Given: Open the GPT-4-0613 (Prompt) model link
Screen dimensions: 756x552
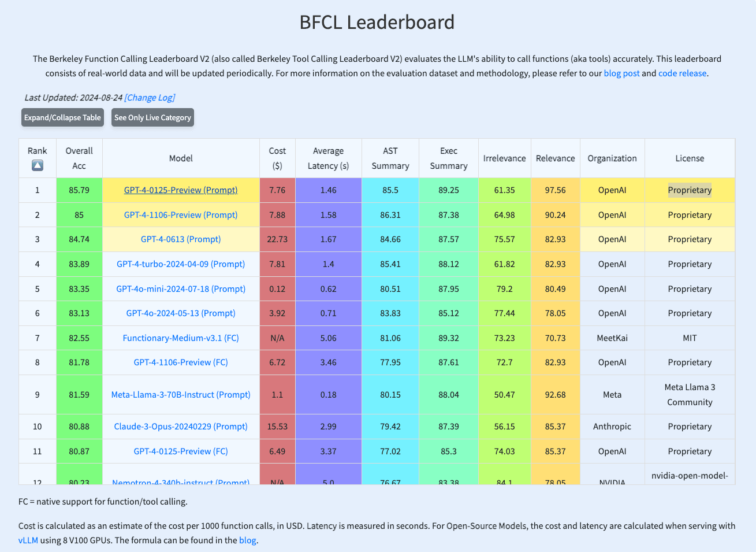Looking at the screenshot, I should [181, 239].
